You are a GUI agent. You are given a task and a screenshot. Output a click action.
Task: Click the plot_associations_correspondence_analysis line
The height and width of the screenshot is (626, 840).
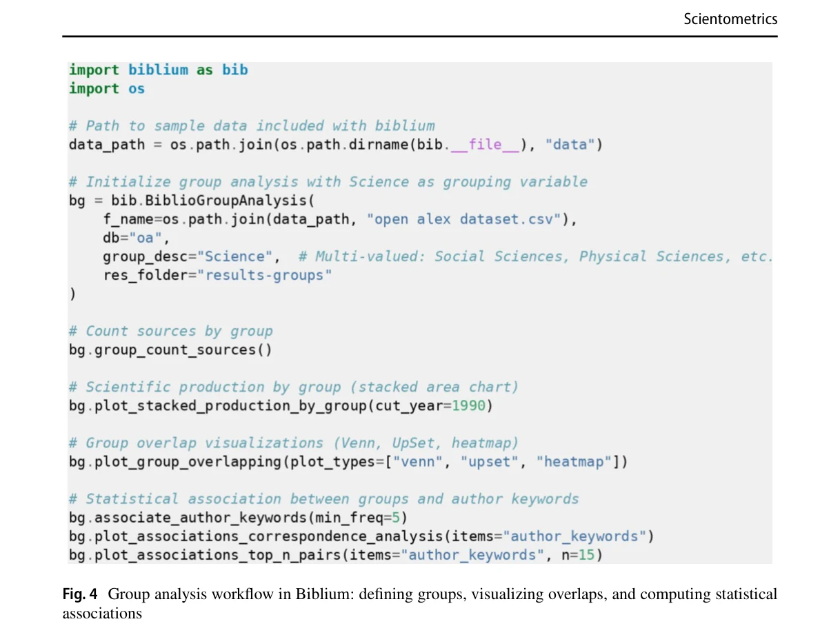(x=361, y=536)
